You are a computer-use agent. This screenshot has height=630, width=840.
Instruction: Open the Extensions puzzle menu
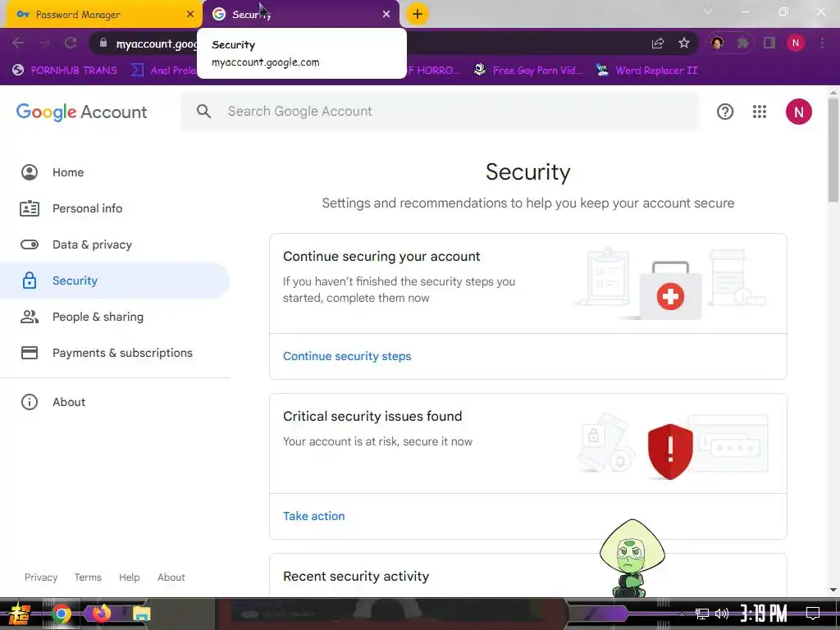click(x=742, y=43)
